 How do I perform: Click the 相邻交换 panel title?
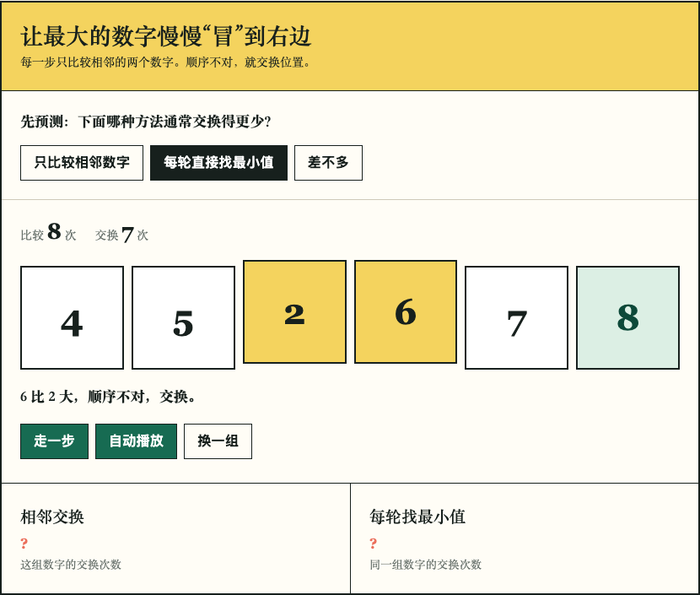[x=52, y=517]
